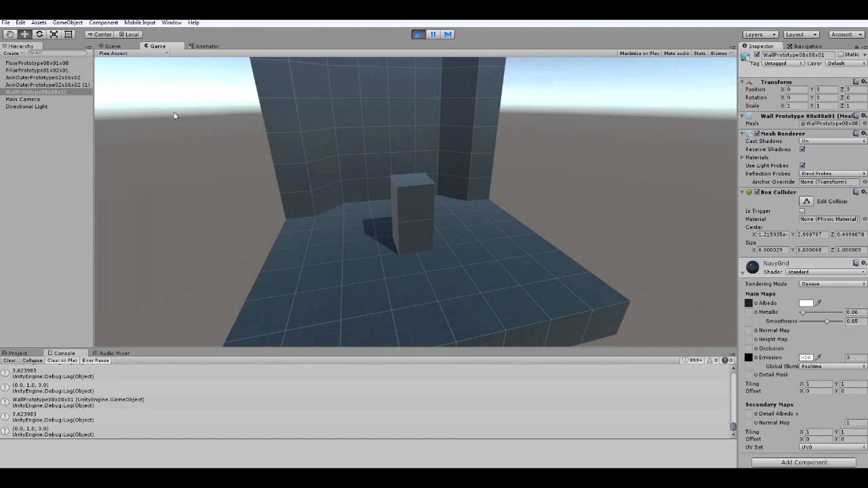Click the Edit Collider button
This screenshot has width=868, height=488.
(x=806, y=201)
